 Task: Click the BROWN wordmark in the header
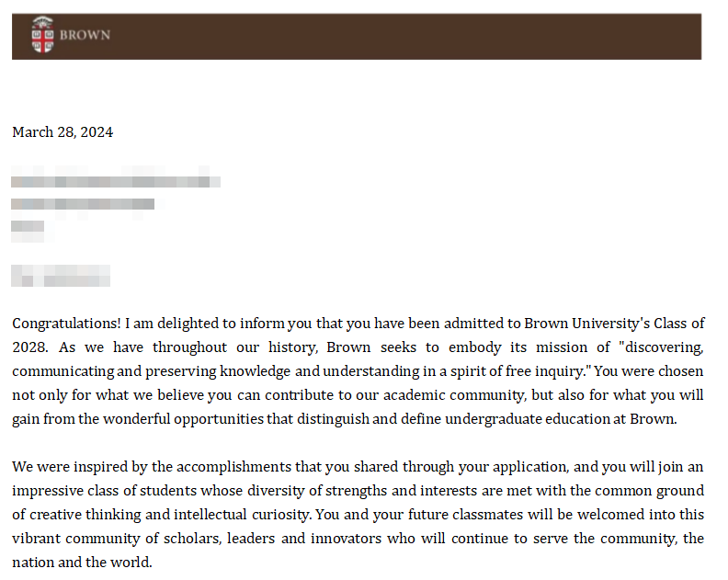point(85,36)
